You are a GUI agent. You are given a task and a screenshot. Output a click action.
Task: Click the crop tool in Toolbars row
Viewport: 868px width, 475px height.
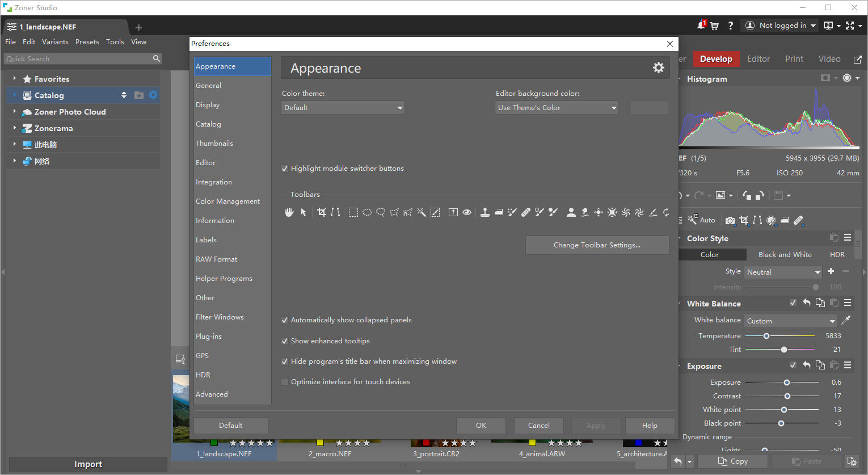pyautogui.click(x=322, y=212)
